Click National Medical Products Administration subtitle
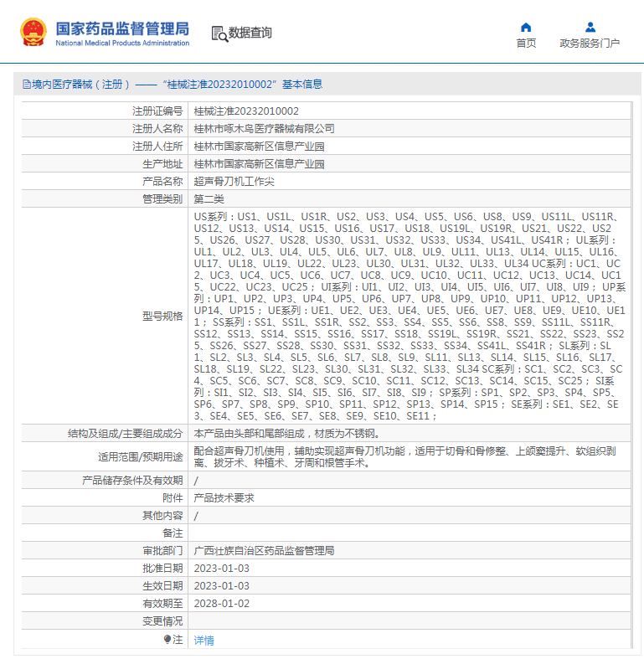644x659 pixels. click(122, 43)
